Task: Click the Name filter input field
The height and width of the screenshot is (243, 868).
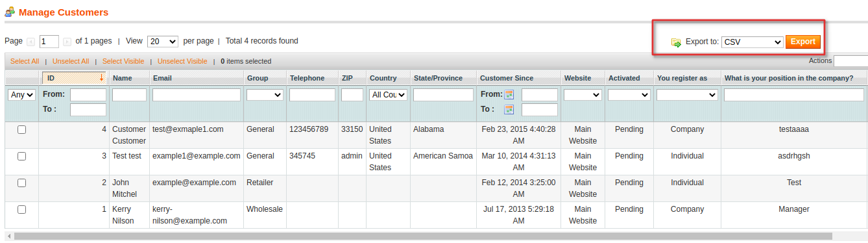Action: [130, 95]
